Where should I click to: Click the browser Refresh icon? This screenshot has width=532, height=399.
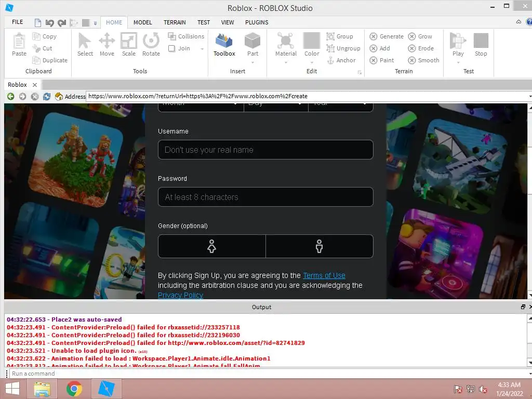coord(46,96)
